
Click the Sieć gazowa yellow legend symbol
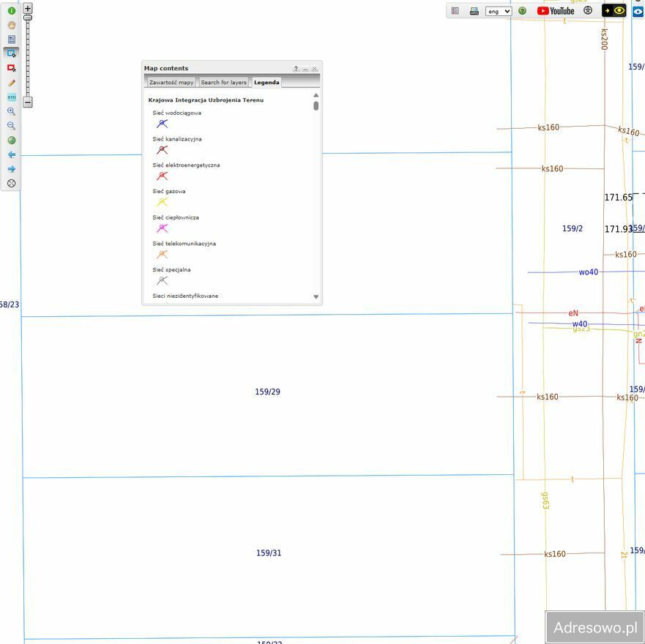pyautogui.click(x=162, y=202)
